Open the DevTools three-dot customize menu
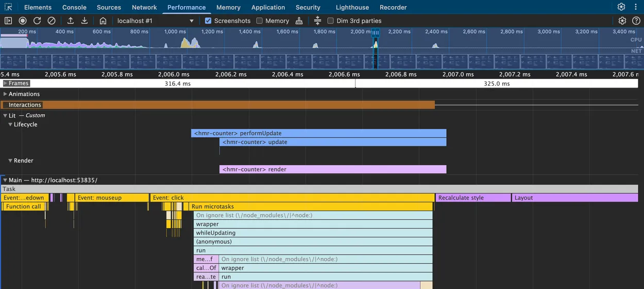644x289 pixels. click(x=636, y=7)
